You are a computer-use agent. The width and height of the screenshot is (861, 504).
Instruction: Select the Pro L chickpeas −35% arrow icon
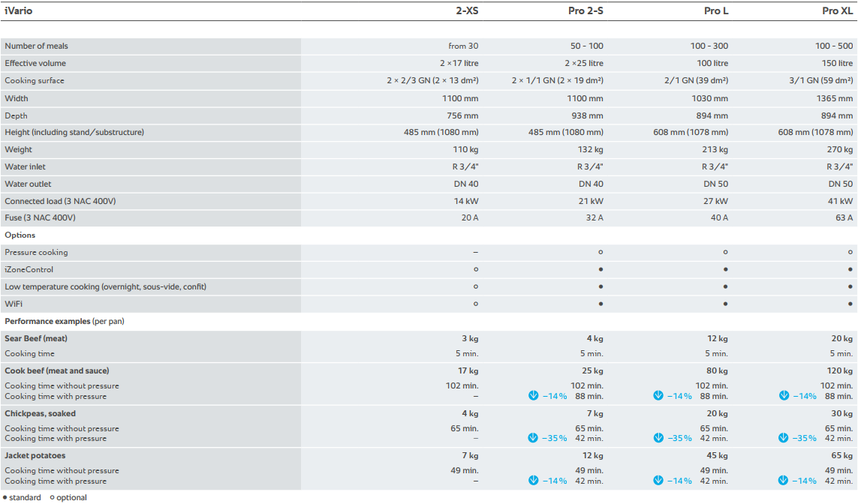(x=658, y=439)
